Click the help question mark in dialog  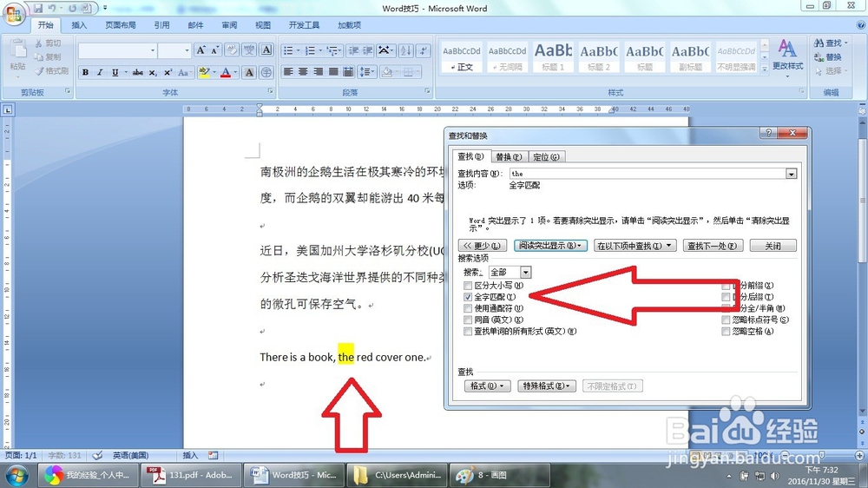[768, 133]
